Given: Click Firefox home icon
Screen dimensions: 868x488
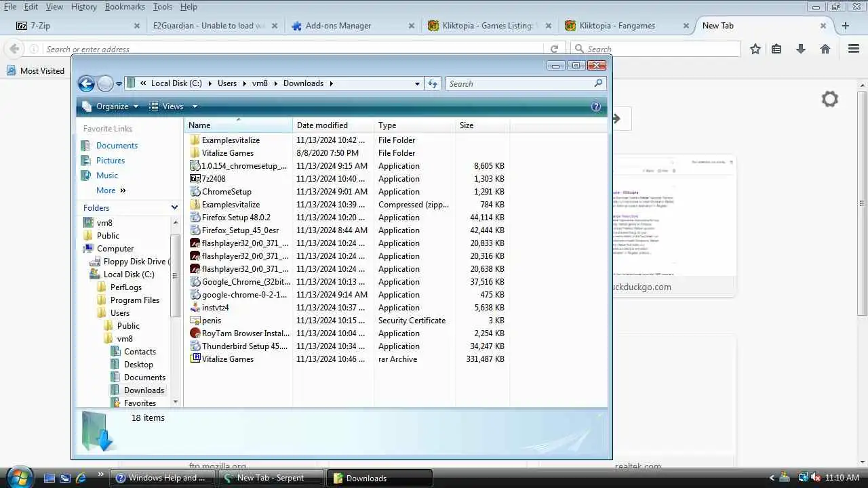Looking at the screenshot, I should pyautogui.click(x=825, y=49).
